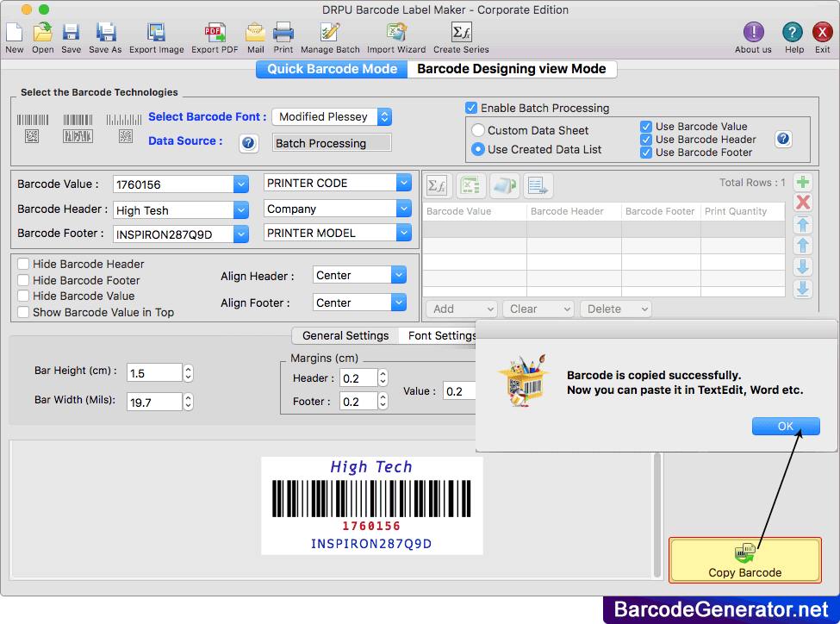840x624 pixels.
Task: Open the Align Footer Center dropdown
Action: coord(398,303)
